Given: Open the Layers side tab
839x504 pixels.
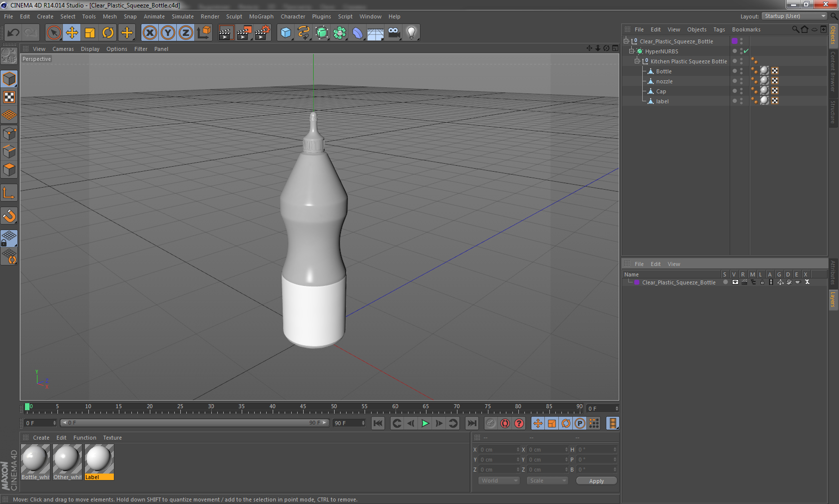Looking at the screenshot, I should click(x=833, y=299).
